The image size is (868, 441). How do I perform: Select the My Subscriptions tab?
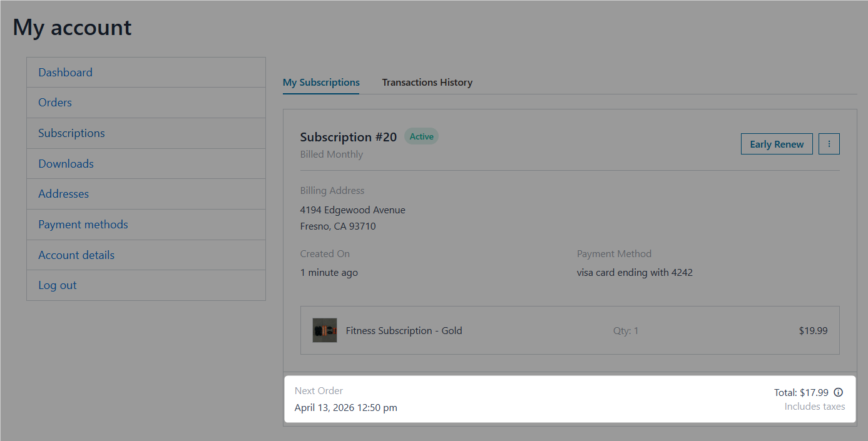pos(321,82)
